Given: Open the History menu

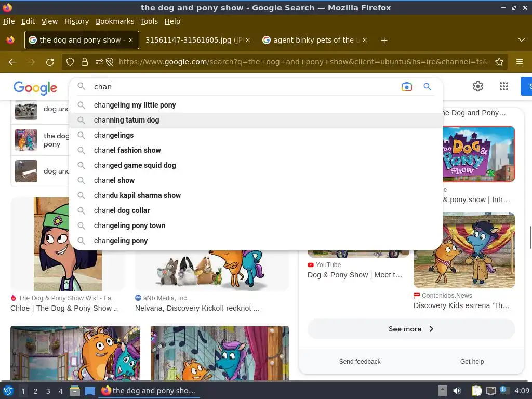Looking at the screenshot, I should pyautogui.click(x=76, y=21).
